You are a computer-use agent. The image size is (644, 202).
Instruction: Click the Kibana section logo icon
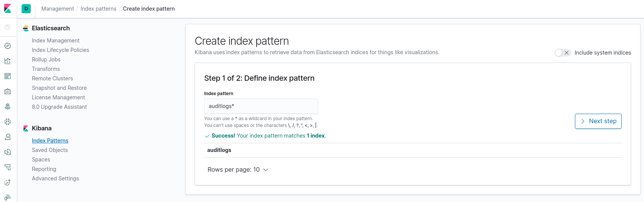(x=26, y=128)
